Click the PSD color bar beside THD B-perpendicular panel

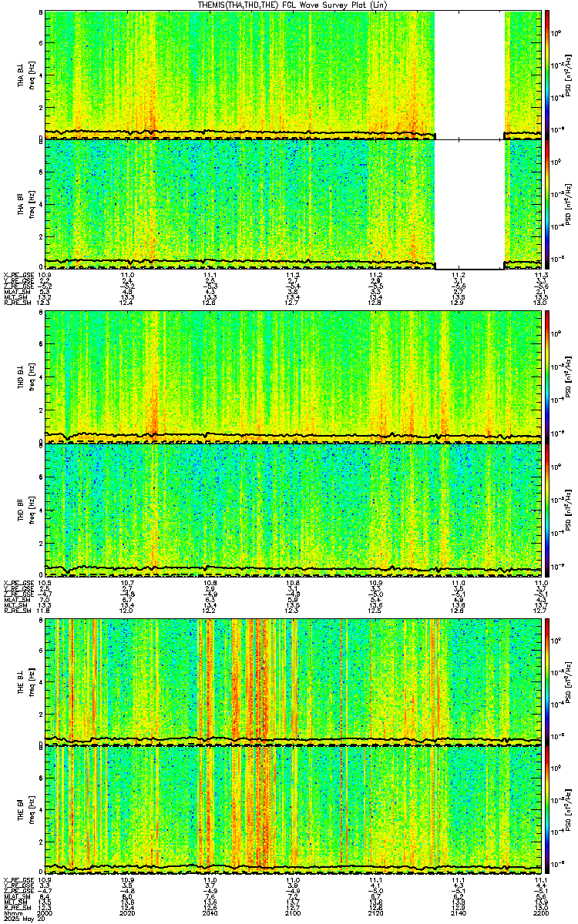click(x=548, y=377)
